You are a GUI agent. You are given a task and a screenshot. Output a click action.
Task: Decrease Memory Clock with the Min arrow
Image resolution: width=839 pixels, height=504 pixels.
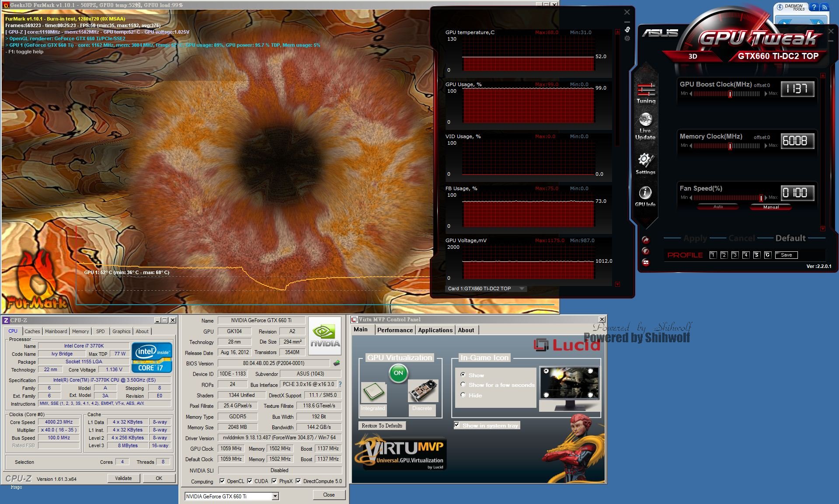click(x=691, y=146)
